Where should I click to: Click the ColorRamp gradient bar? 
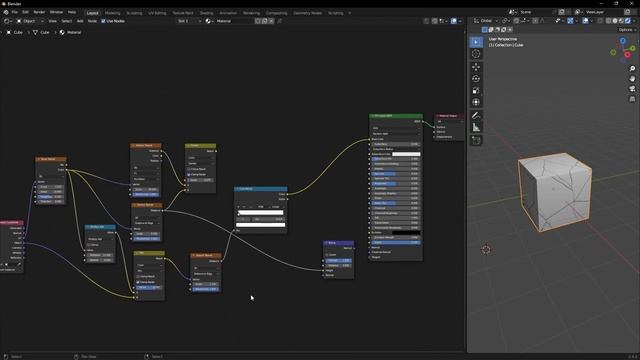[x=261, y=213]
